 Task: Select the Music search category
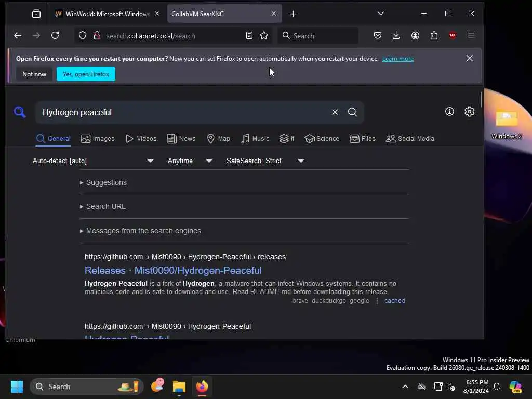255,138
